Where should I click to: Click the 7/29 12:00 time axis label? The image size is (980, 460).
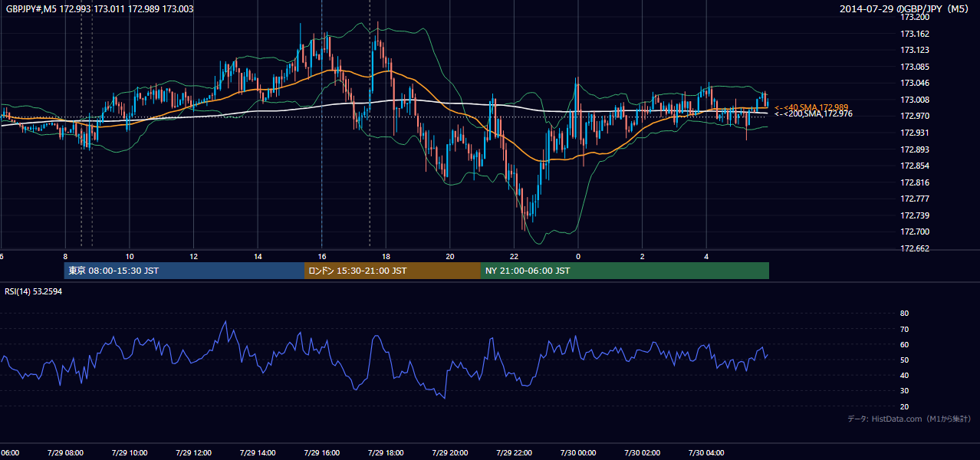click(193, 453)
